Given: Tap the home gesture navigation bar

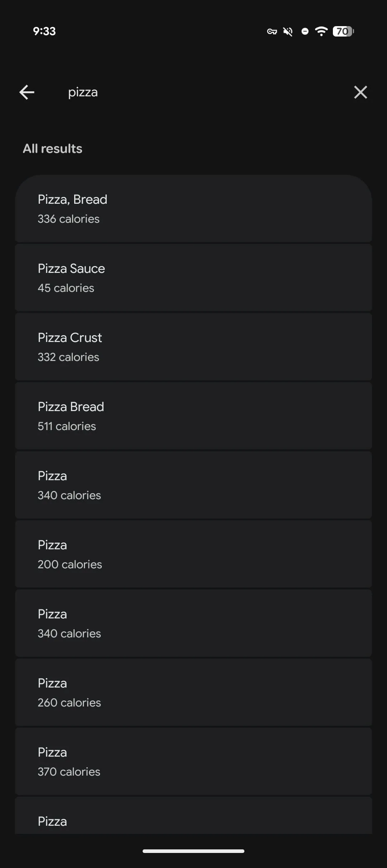Looking at the screenshot, I should [193, 851].
